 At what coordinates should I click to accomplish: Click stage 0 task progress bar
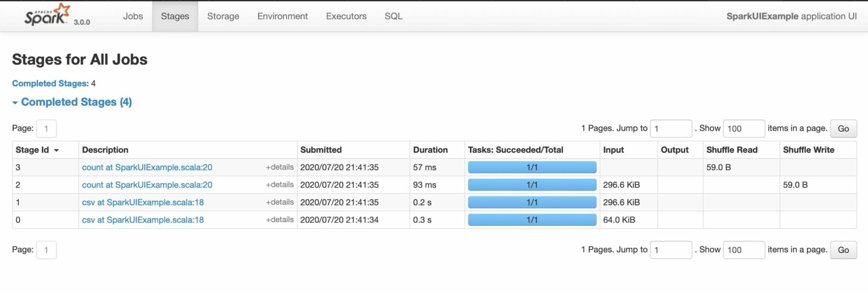[x=532, y=220]
